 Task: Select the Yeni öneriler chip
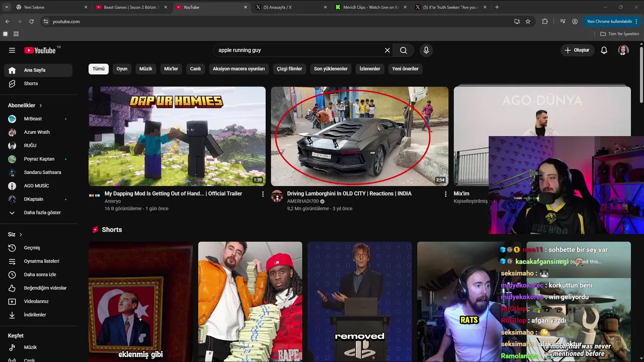[406, 69]
